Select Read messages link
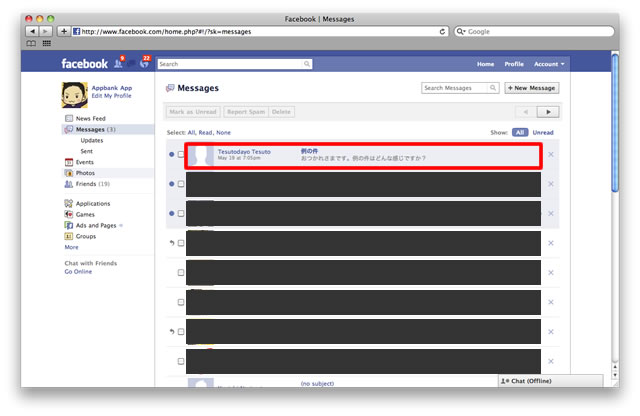The width and height of the screenshot is (640, 416). pyautogui.click(x=205, y=132)
